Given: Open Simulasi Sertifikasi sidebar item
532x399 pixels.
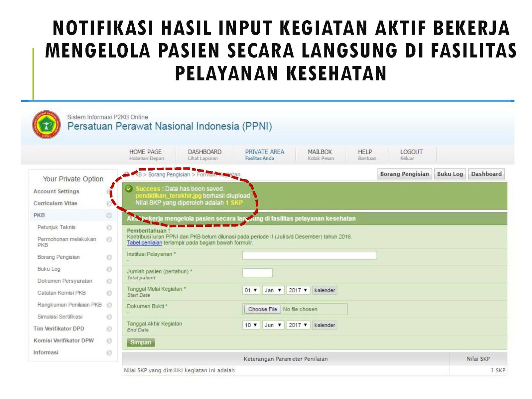Looking at the screenshot, I should [60, 317].
